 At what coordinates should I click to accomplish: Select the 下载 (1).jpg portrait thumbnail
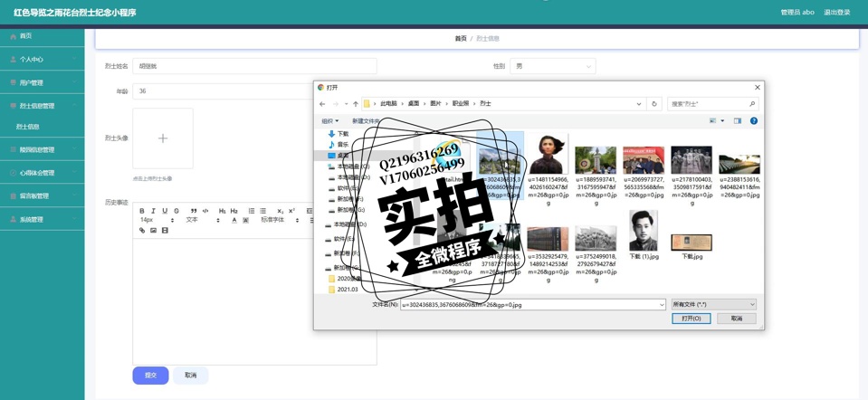pos(643,231)
